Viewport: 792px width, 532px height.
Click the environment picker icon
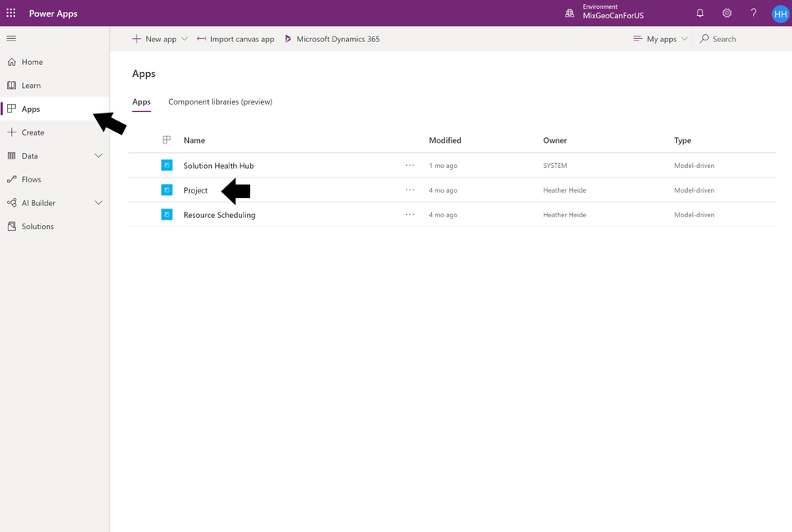click(x=570, y=13)
